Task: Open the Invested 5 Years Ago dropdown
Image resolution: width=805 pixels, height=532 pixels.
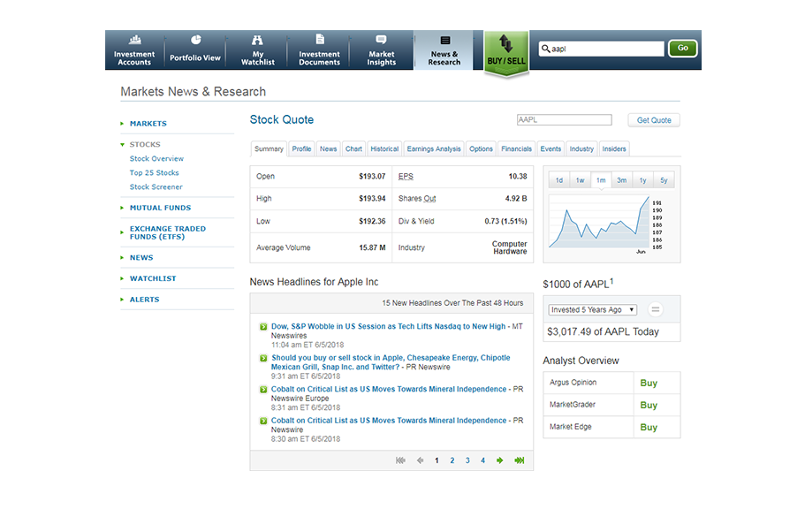Action: [x=592, y=309]
